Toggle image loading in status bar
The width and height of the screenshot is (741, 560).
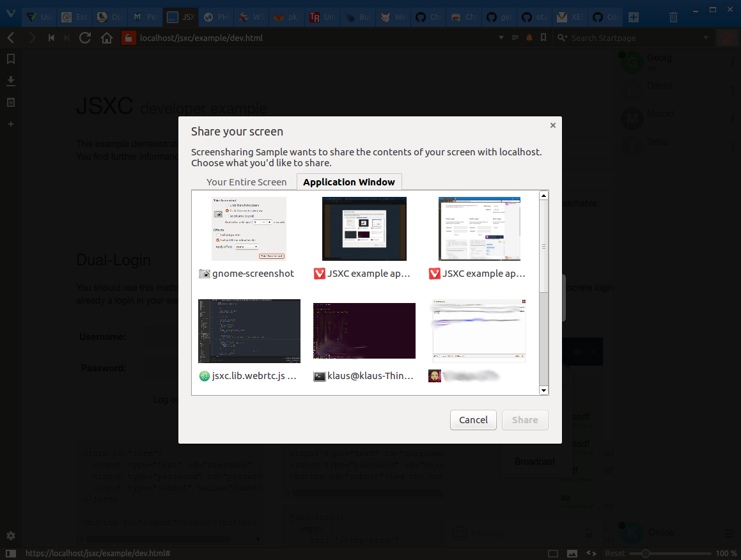[572, 553]
